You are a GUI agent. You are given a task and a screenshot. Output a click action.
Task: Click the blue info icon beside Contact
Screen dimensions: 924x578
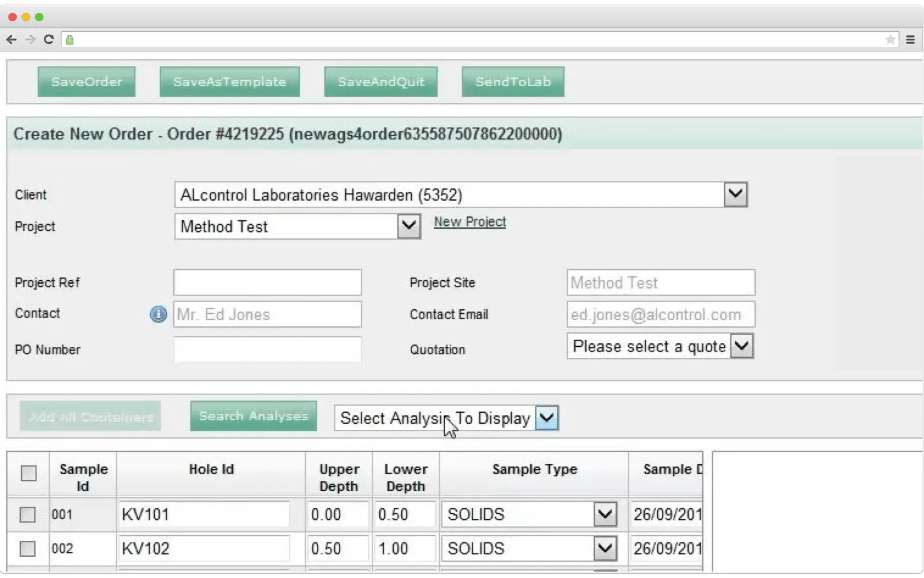click(x=158, y=314)
